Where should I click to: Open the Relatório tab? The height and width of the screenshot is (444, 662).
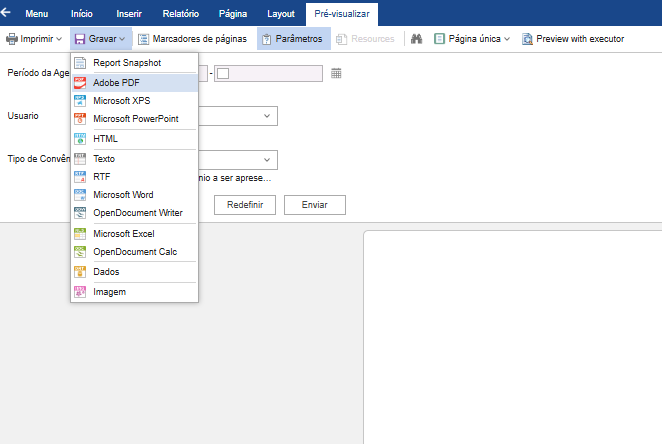click(x=181, y=14)
